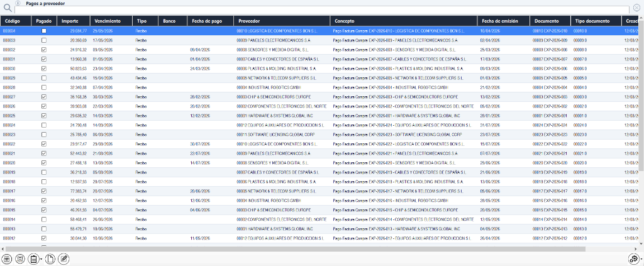
Task: Click document cell 00024 EXP-2026-024
Action: 550,125
